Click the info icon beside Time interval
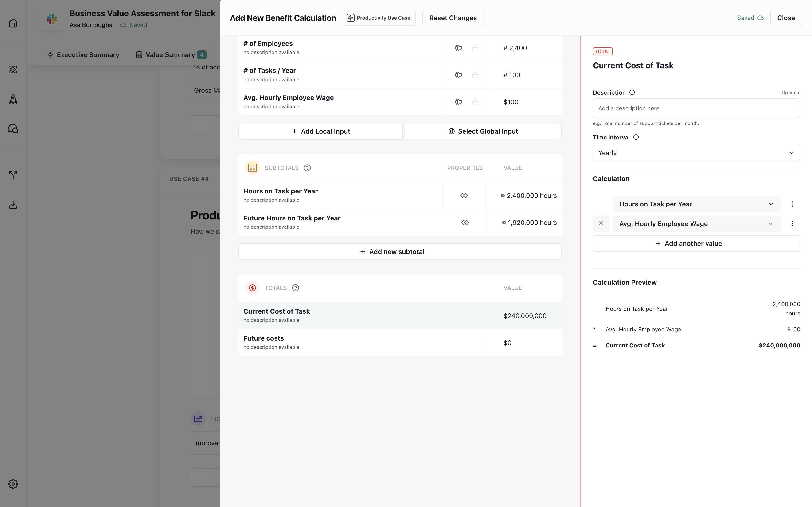Image resolution: width=812 pixels, height=507 pixels. 636,137
